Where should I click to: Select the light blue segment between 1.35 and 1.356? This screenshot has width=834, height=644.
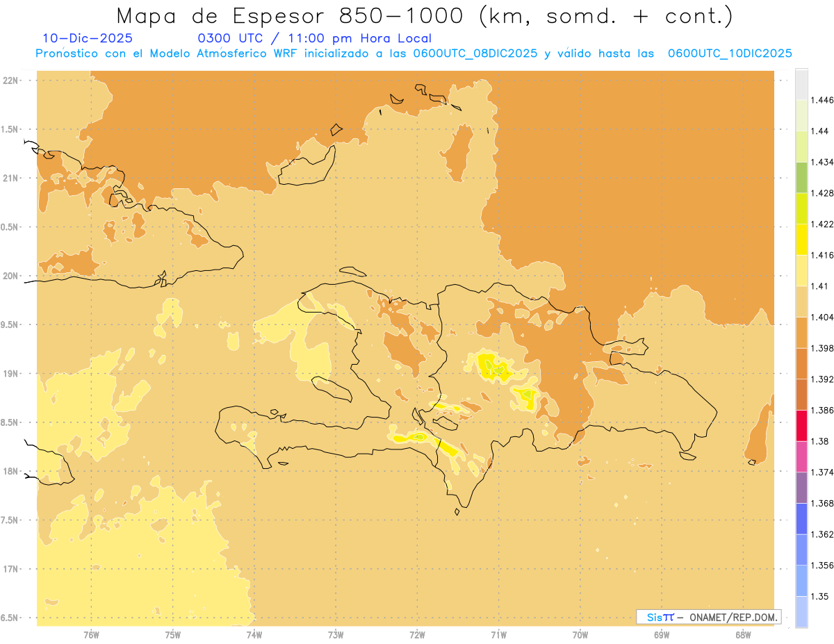point(801,581)
